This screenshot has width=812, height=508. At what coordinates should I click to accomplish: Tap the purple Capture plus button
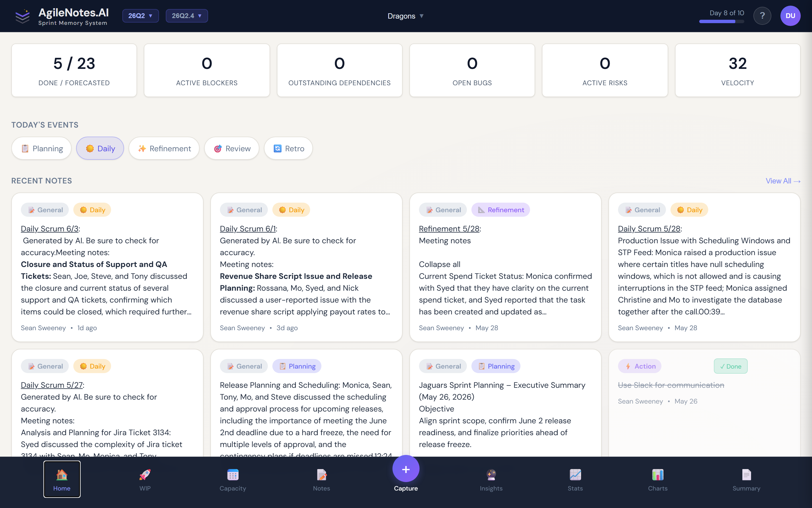point(406,469)
